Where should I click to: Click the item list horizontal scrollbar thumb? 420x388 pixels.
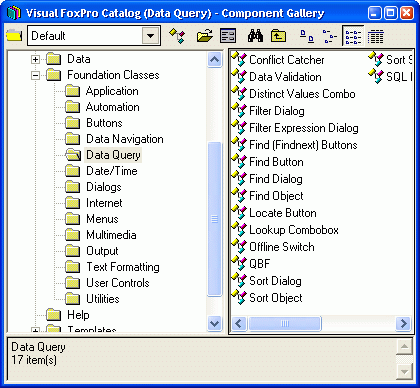[285, 323]
